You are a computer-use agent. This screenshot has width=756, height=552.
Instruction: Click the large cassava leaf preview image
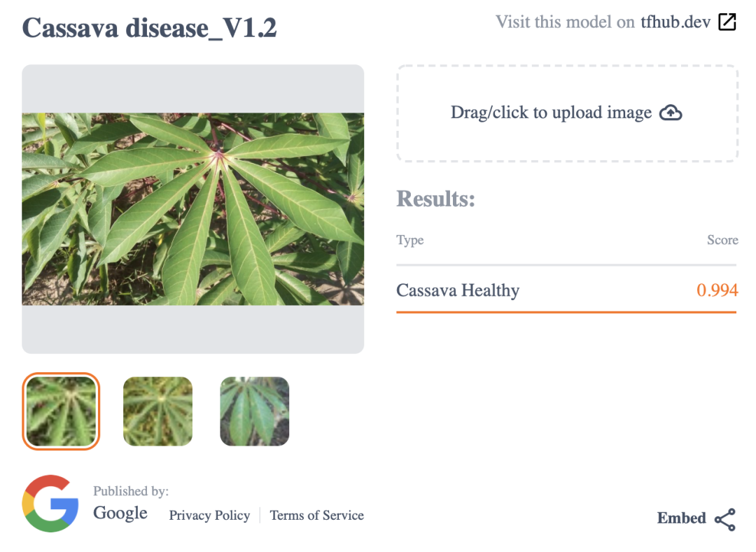[x=193, y=209]
